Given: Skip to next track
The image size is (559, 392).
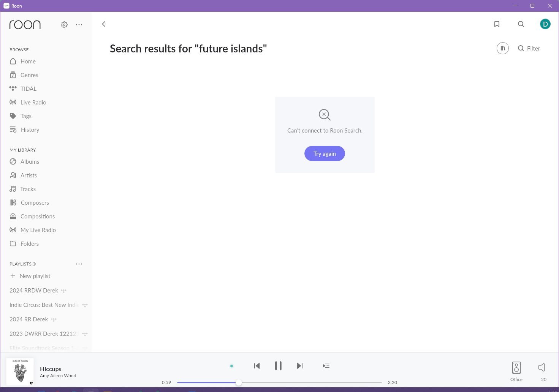Looking at the screenshot, I should point(300,366).
